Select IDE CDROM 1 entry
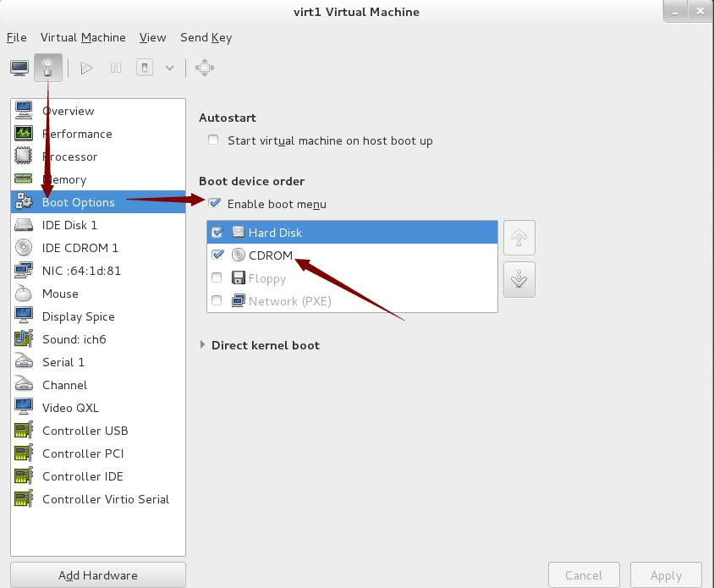The width and height of the screenshot is (714, 588). click(x=98, y=247)
